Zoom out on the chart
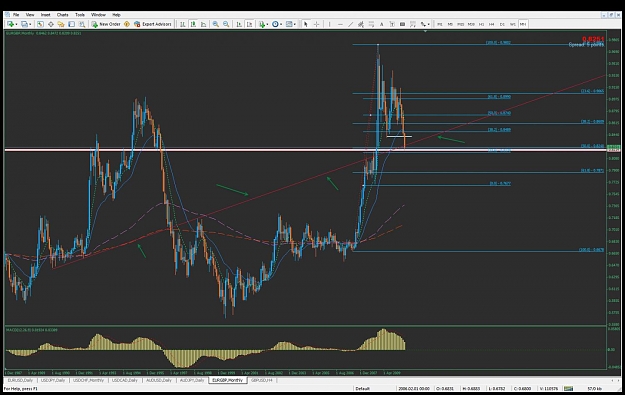Viewport: 625px width, 395px height. (x=226, y=24)
